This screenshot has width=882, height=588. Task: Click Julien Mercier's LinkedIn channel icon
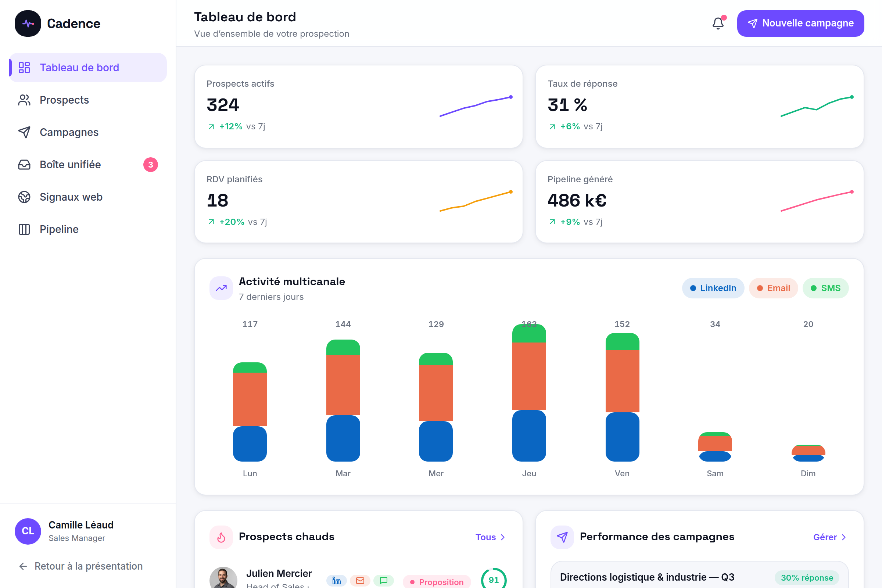click(336, 581)
